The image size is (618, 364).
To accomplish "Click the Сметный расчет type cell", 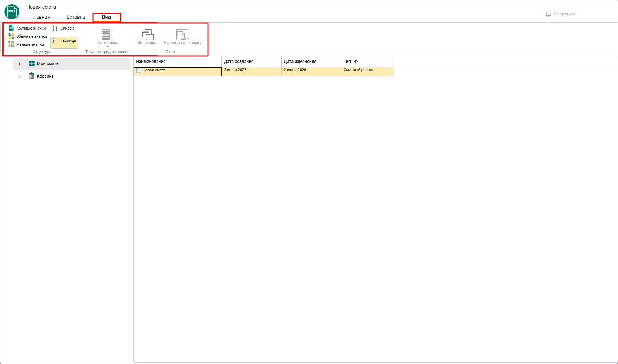I will [368, 71].
